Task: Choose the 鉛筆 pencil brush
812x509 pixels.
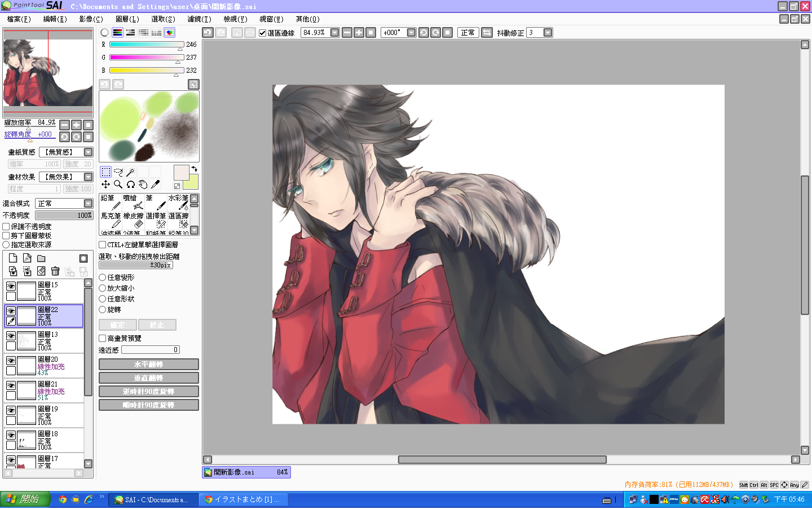Action: click(x=111, y=203)
